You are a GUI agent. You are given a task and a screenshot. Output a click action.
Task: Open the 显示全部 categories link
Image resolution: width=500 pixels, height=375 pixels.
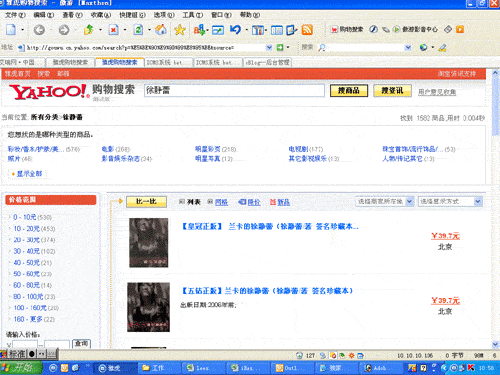(29, 174)
